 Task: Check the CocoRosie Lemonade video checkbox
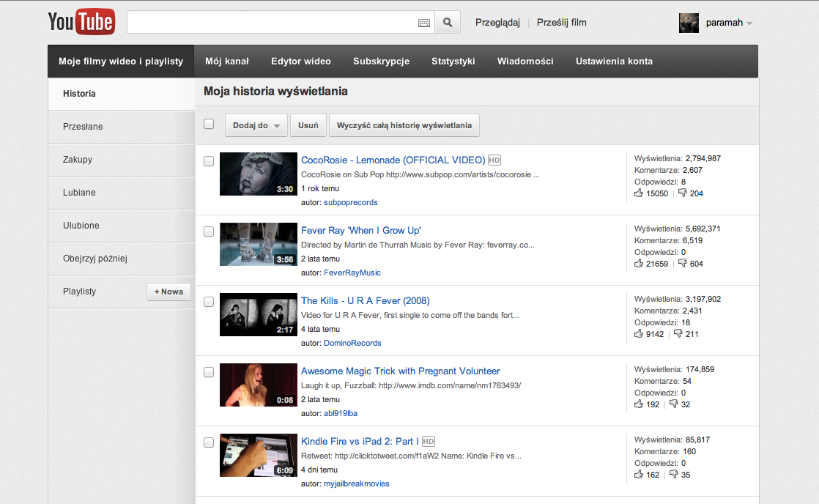click(x=209, y=161)
